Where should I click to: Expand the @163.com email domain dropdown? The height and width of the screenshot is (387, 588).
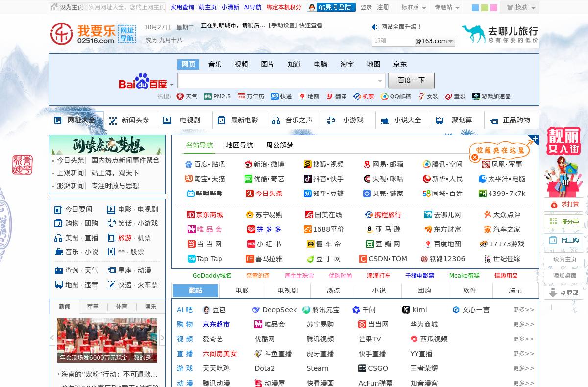coord(435,41)
